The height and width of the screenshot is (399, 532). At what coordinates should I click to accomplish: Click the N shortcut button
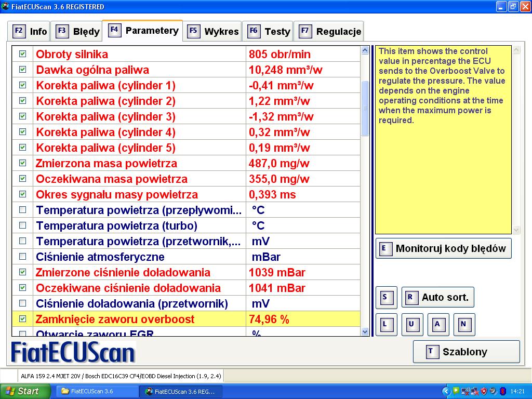point(464,324)
